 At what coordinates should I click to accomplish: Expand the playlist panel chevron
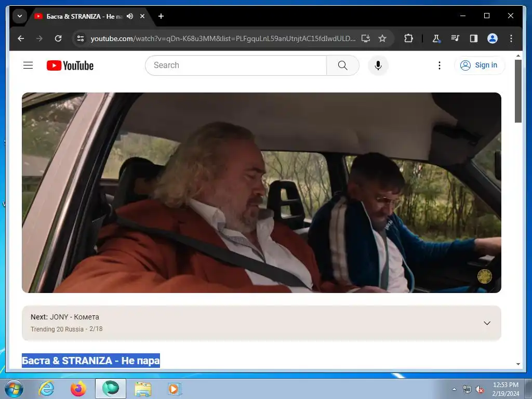coord(487,323)
